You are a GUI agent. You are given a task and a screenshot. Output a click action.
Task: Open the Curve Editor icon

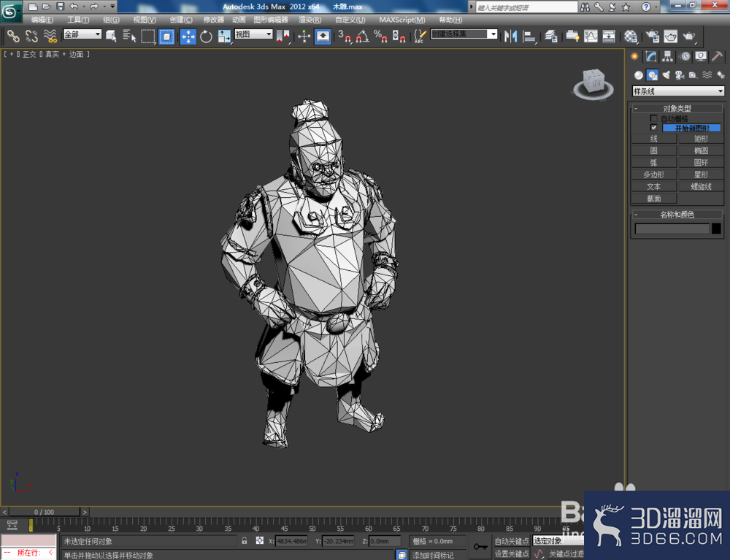tap(591, 37)
